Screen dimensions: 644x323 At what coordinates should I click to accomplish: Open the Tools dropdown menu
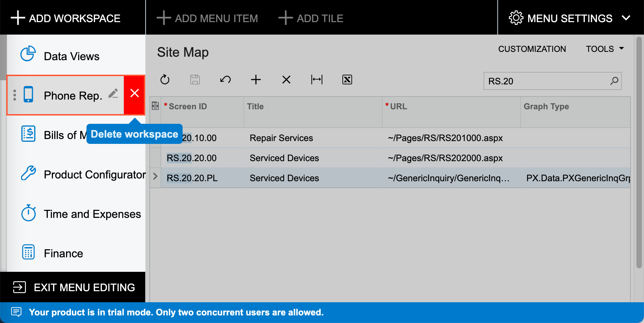[605, 49]
